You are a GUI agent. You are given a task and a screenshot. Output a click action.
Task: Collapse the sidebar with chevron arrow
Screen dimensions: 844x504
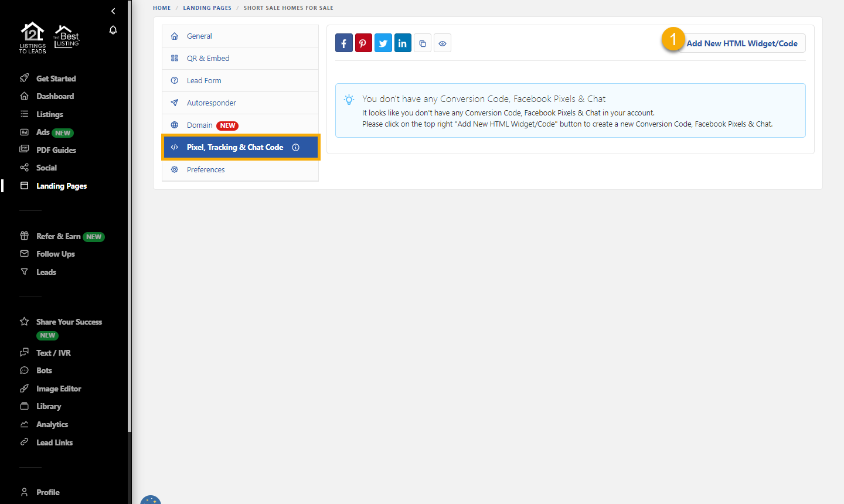[x=113, y=11]
